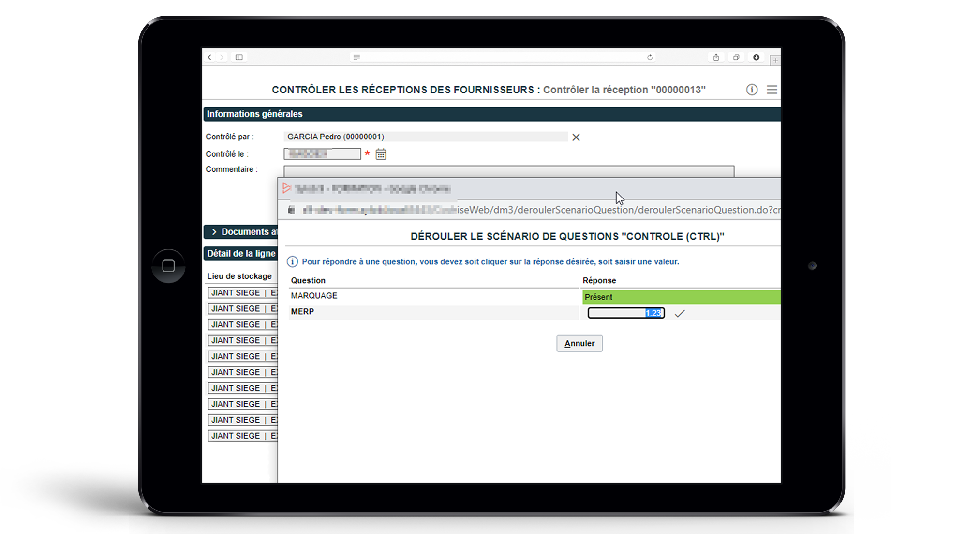The image size is (980, 534).
Task: Click the Informations générales header
Action: pyautogui.click(x=492, y=114)
